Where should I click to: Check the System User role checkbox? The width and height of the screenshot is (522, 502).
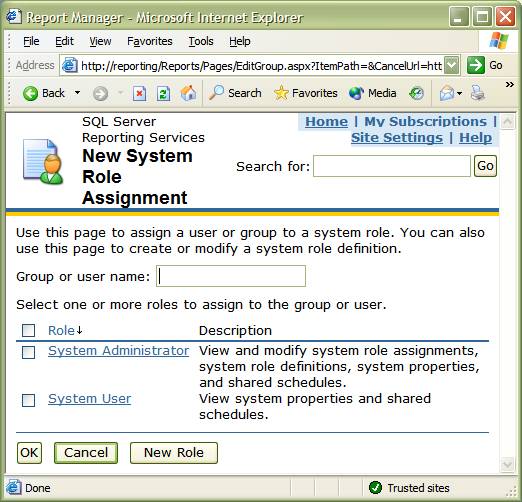point(28,400)
